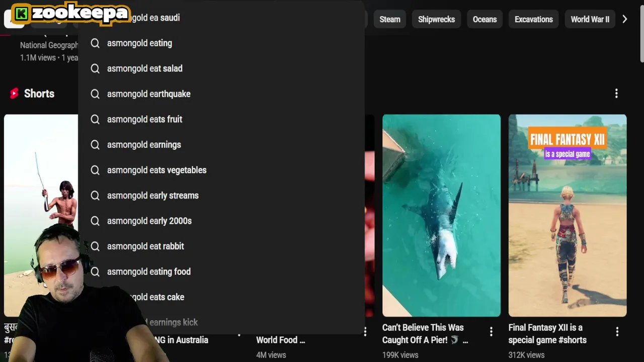The height and width of the screenshot is (362, 644).
Task: Click magnifier icon beside 'asmongold eat salad'
Action: [95, 68]
